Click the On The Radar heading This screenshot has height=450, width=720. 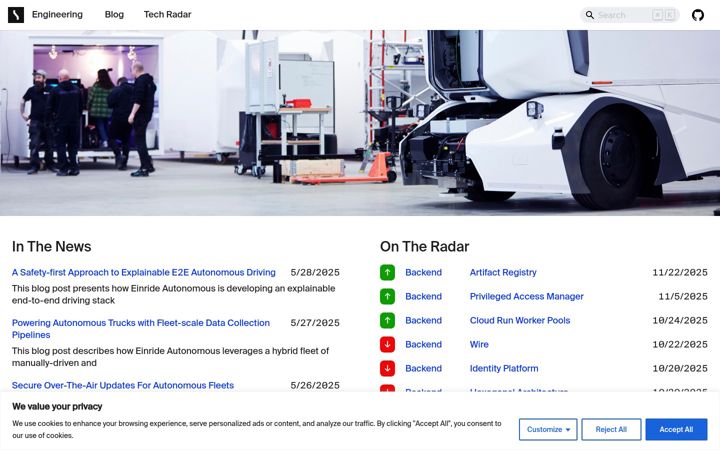coord(424,247)
